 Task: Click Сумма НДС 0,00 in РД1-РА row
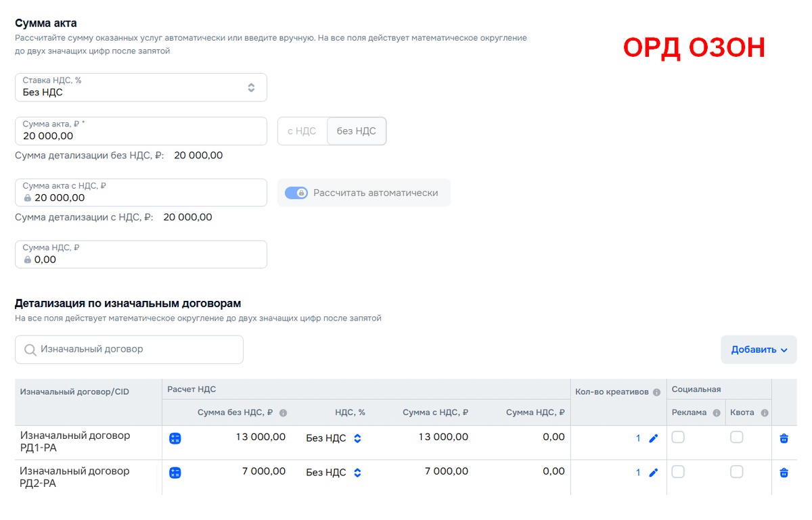pyautogui.click(x=554, y=437)
